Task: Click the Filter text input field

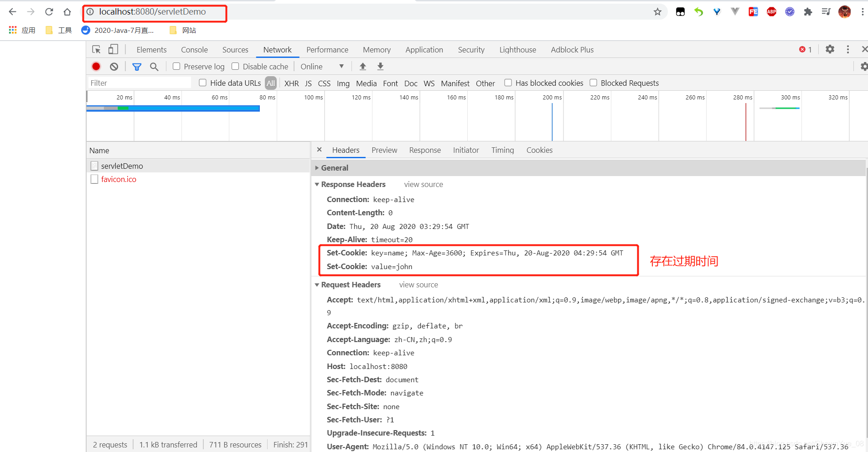Action: point(139,83)
